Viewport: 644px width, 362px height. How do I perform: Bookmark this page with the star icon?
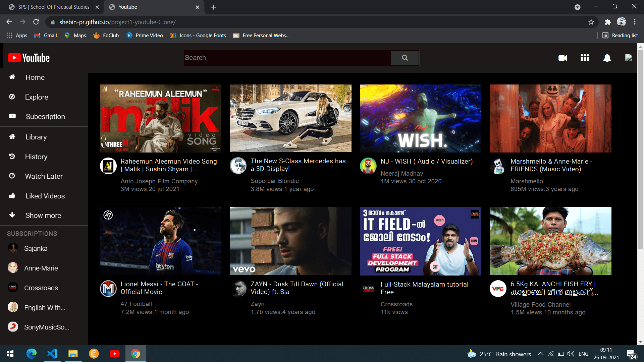(591, 22)
